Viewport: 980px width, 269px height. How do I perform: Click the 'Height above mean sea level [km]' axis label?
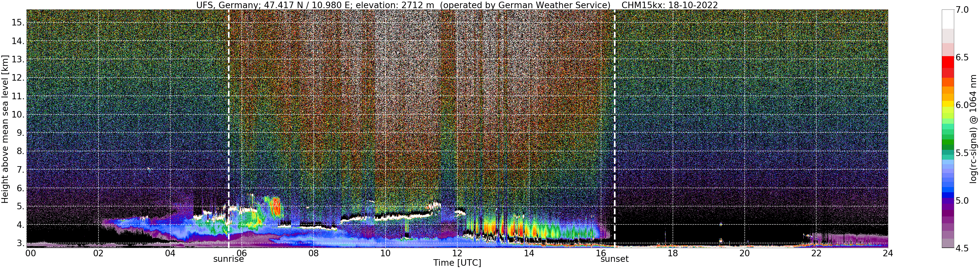pyautogui.click(x=5, y=129)
